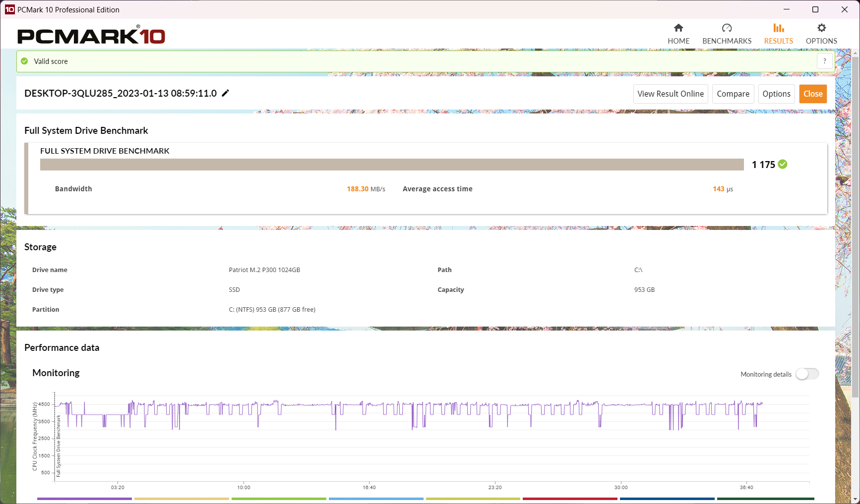The width and height of the screenshot is (860, 504).
Task: Click the green check beside score 1 175
Action: 783,164
